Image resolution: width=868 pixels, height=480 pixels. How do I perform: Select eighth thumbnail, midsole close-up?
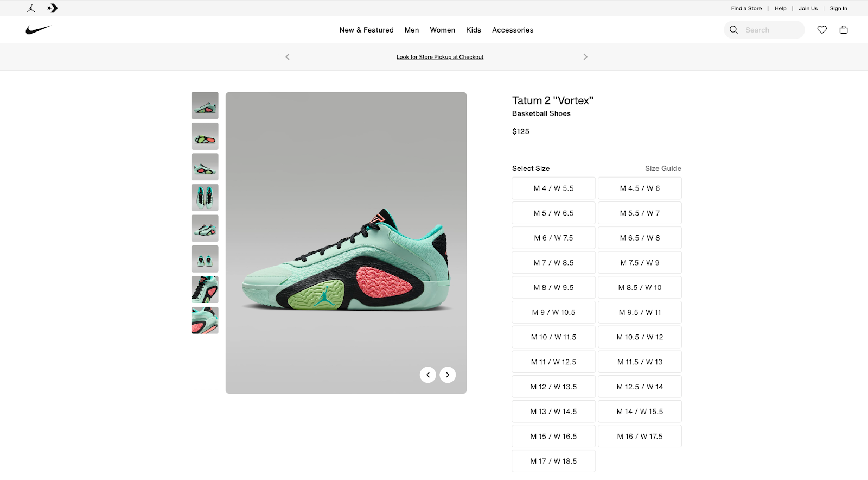point(205,320)
